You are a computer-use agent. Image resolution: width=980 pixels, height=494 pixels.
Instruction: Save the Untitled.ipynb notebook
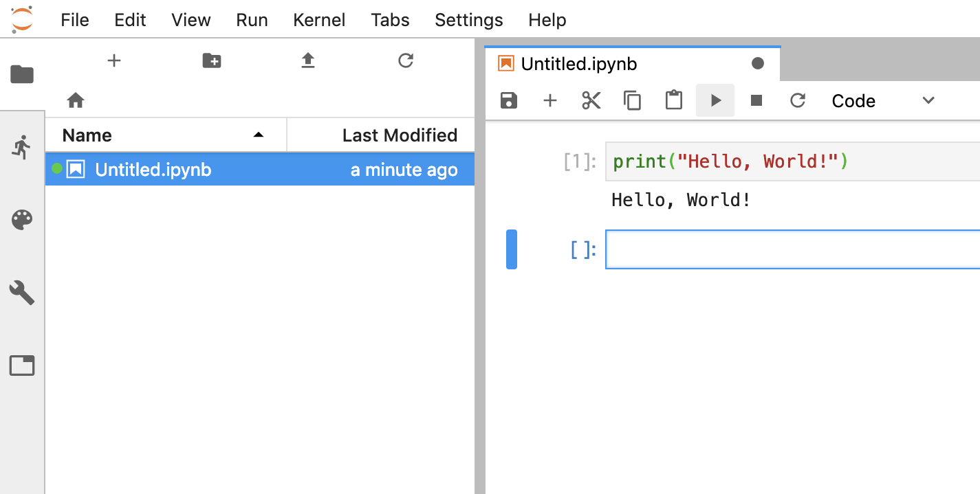click(508, 100)
